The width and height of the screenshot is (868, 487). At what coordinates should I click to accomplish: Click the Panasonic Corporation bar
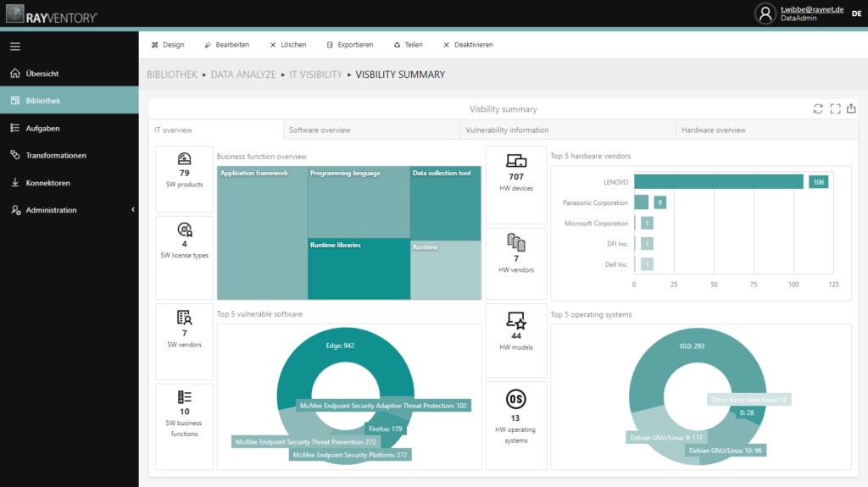pyautogui.click(x=641, y=202)
